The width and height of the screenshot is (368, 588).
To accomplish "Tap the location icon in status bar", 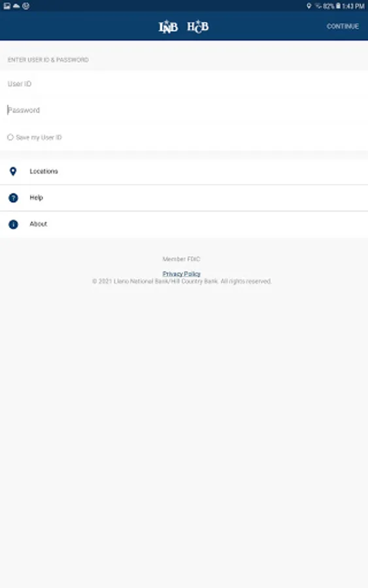I will (x=309, y=6).
